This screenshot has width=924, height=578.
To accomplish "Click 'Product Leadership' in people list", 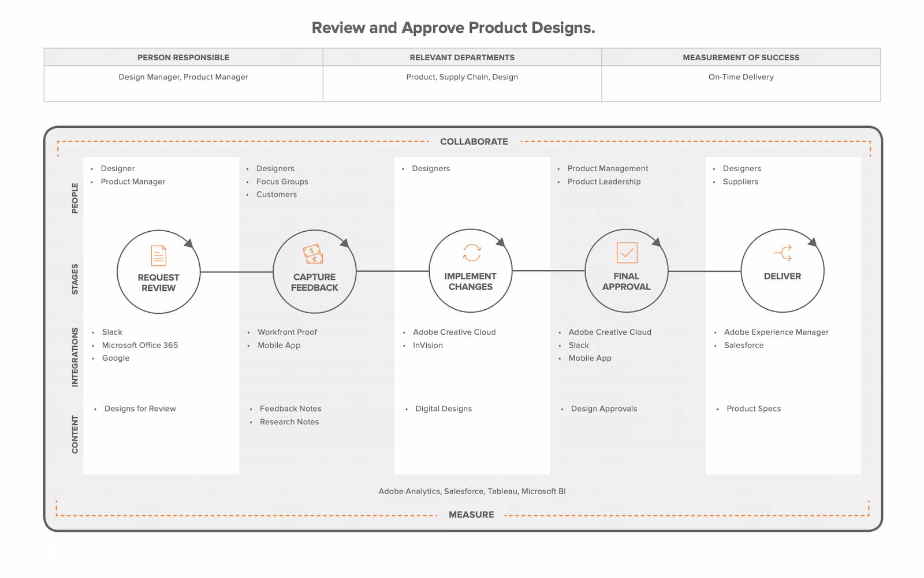I will (604, 181).
